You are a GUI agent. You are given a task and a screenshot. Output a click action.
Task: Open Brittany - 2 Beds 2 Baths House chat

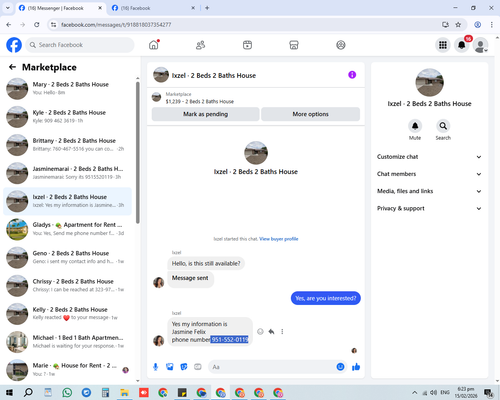tap(68, 145)
